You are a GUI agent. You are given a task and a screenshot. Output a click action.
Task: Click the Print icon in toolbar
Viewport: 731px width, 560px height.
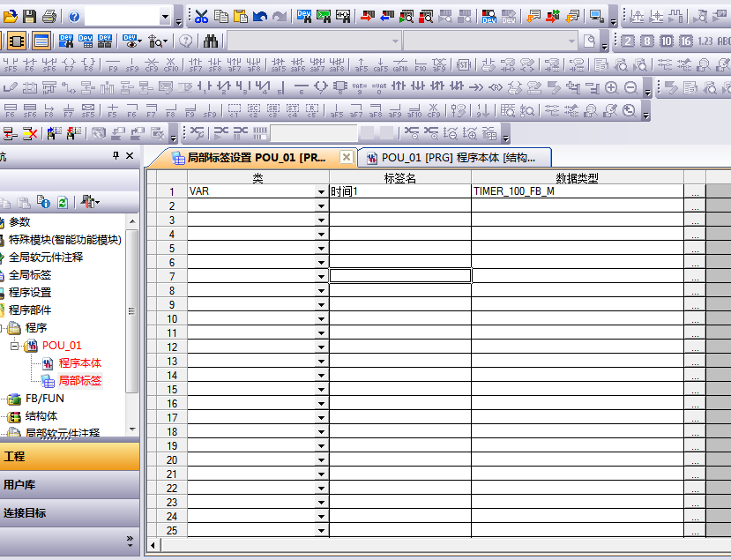click(49, 17)
